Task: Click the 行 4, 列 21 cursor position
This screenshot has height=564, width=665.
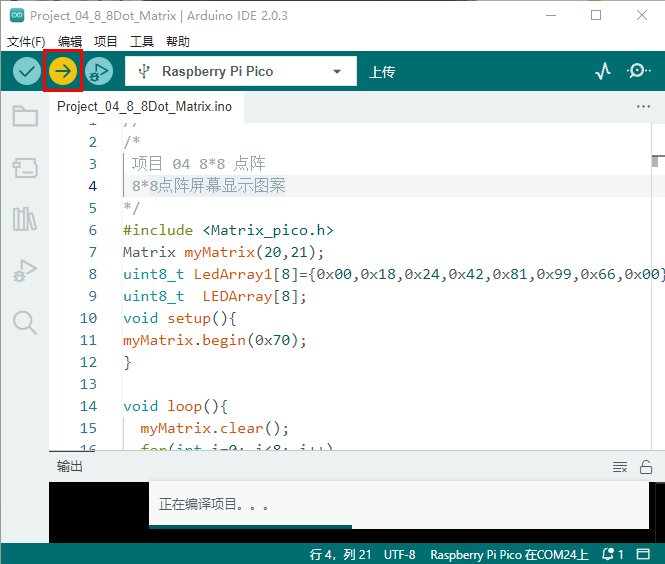Action: coord(340,554)
